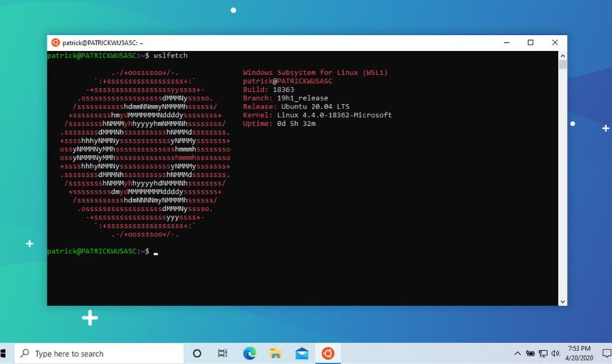Open the network icon in system tray
612x364 pixels.
543,354
